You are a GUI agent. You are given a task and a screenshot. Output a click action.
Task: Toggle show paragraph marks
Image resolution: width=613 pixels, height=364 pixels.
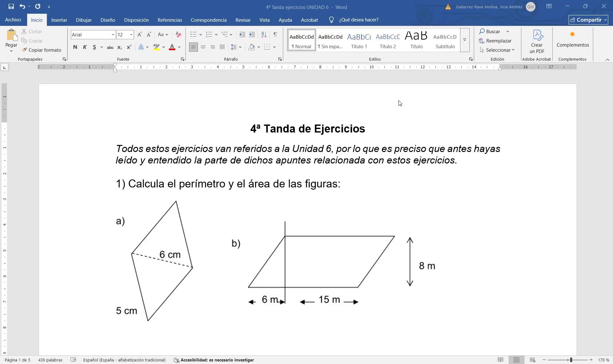point(275,34)
